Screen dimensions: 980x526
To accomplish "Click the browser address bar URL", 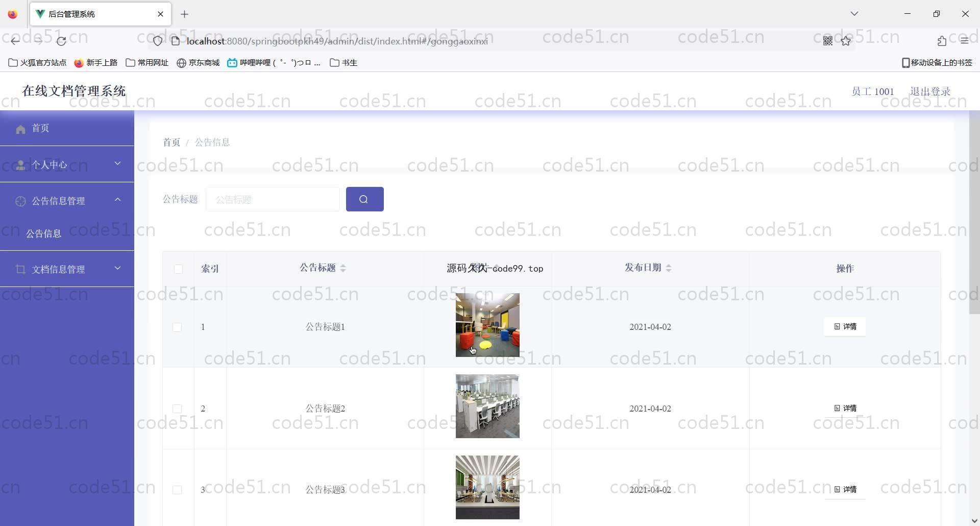I will [337, 41].
